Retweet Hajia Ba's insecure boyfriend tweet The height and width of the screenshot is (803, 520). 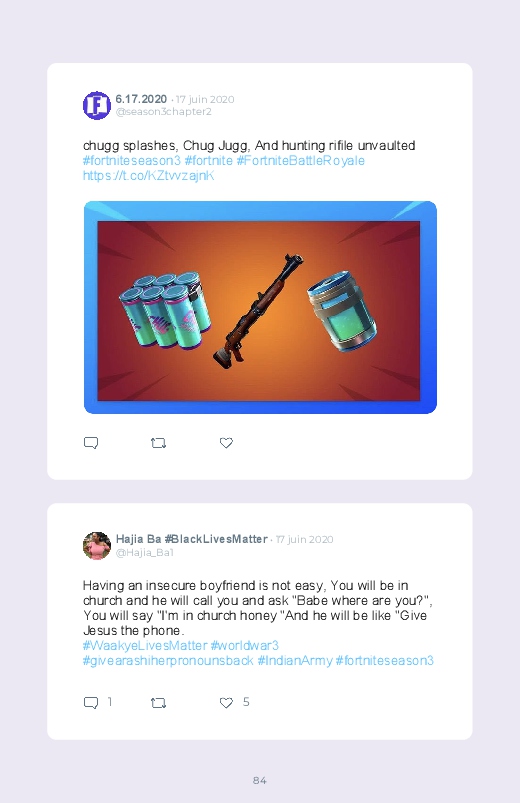[x=158, y=703]
